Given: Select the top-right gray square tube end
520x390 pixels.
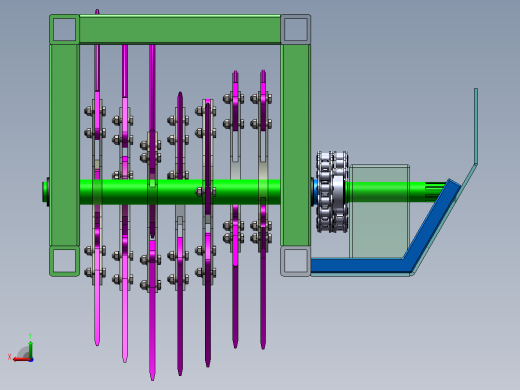Looking at the screenshot, I should coord(296,29).
